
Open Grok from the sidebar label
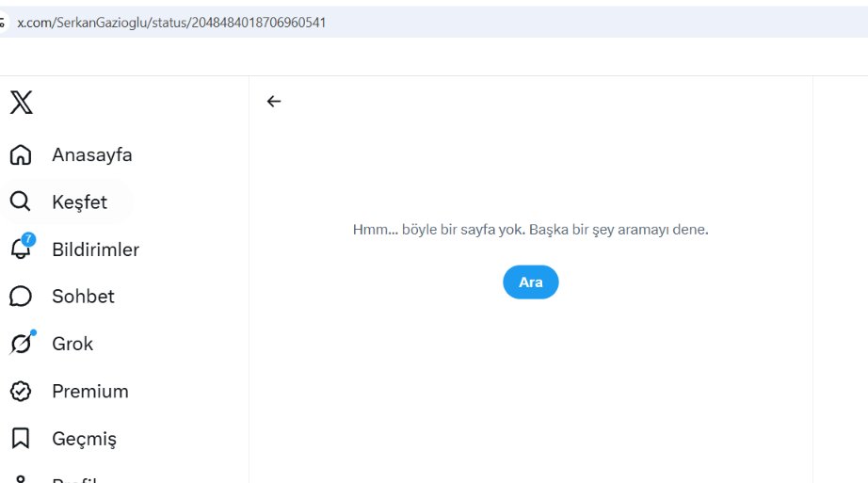coord(72,344)
